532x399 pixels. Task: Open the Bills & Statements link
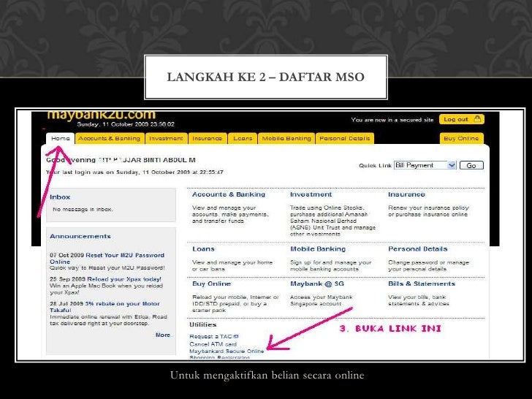[422, 284]
